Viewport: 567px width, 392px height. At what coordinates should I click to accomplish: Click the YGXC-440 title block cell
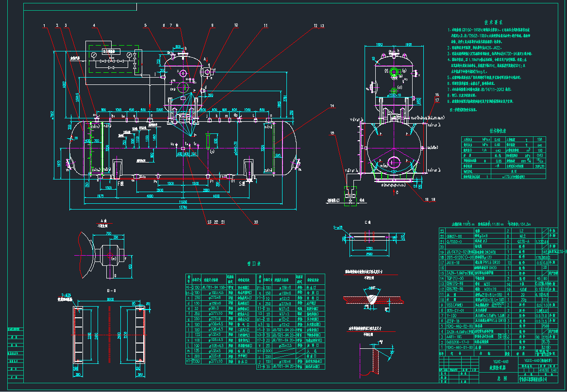494,361
